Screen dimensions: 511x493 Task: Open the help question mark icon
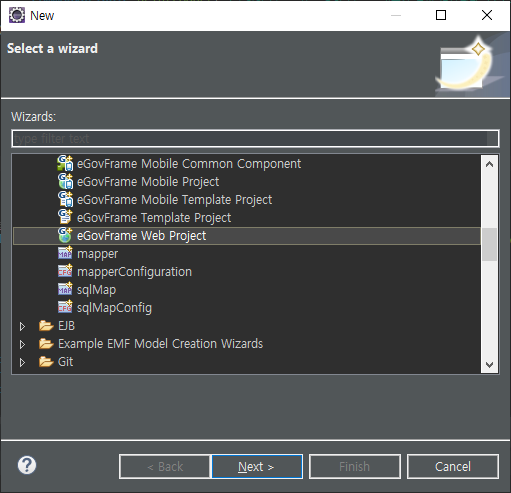(27, 465)
